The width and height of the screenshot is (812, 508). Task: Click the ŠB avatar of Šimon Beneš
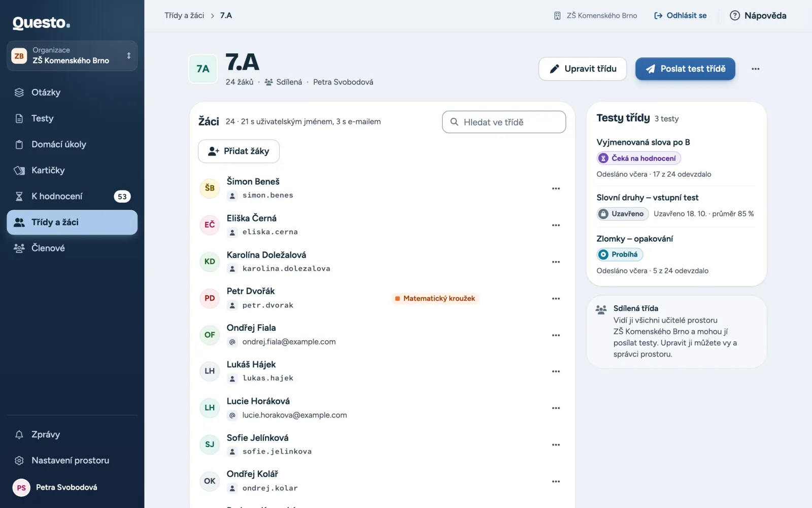(x=210, y=188)
